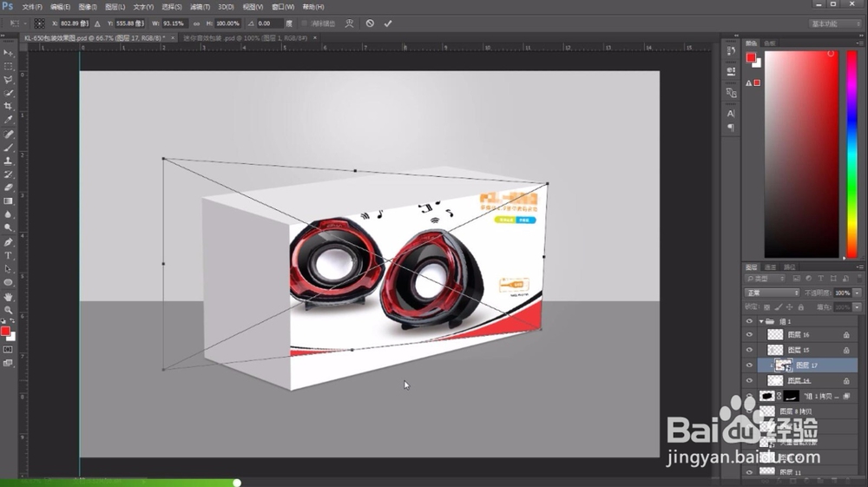The height and width of the screenshot is (487, 868).
Task: Select the Dodge tool
Action: coord(8,227)
